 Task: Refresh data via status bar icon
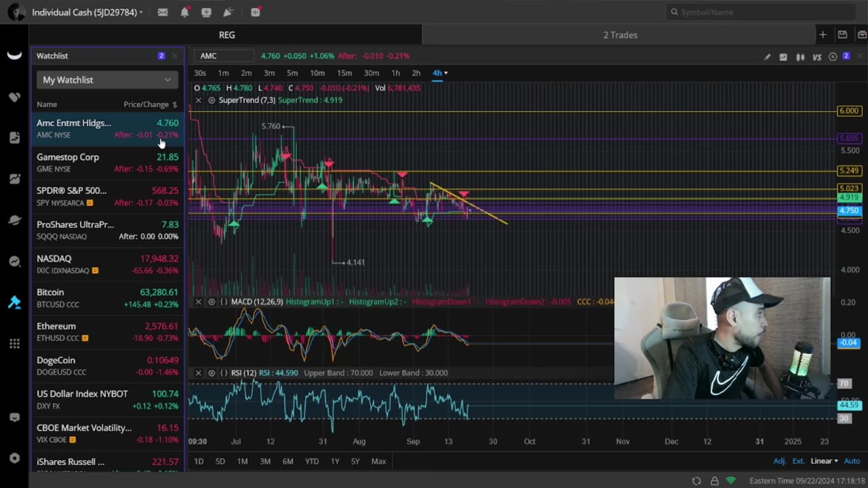(x=696, y=481)
